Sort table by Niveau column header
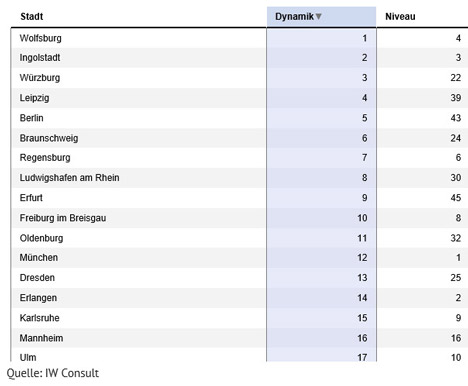468x386 pixels. (400, 16)
